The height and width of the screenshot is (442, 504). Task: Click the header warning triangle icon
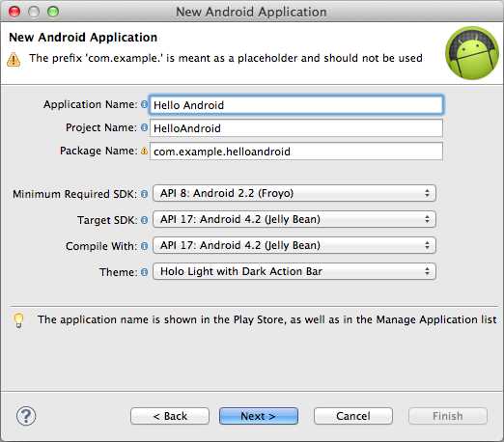[14, 60]
